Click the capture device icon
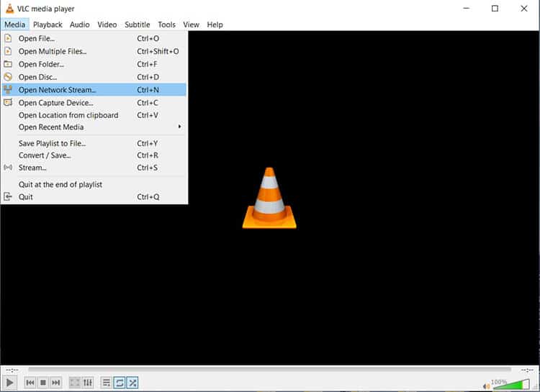 tap(8, 103)
